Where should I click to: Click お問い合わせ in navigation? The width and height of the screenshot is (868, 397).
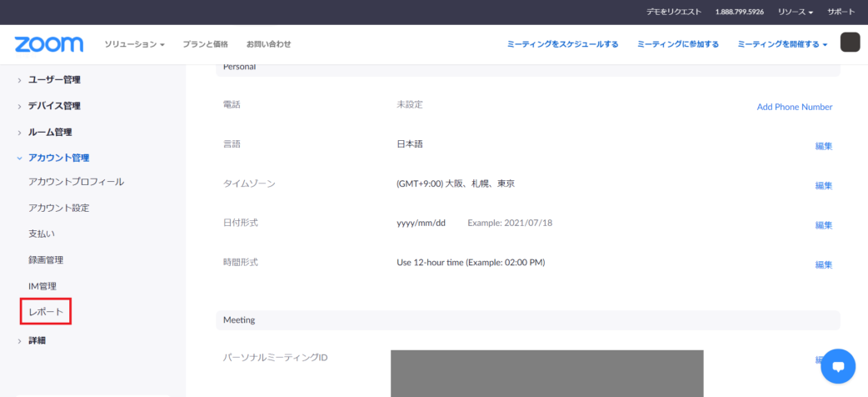click(x=268, y=44)
